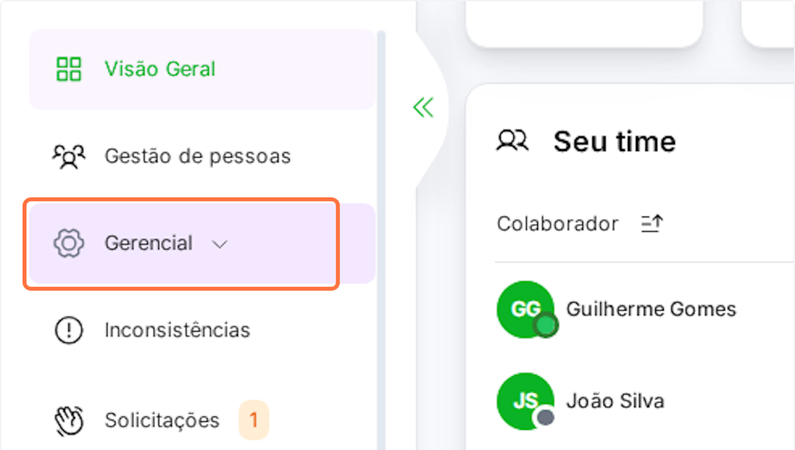Click the Solicitações waving hand icon
Screen dimensions: 795x450
[68, 420]
